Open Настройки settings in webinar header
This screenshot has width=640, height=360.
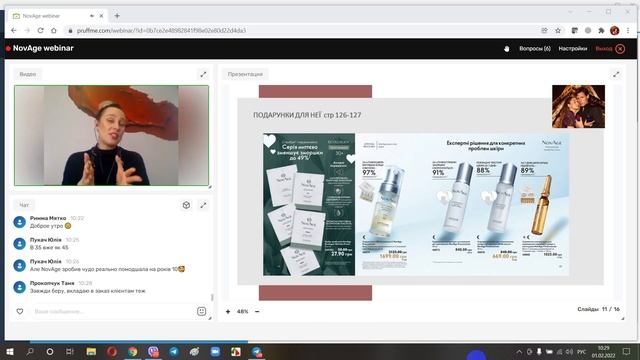tap(573, 49)
